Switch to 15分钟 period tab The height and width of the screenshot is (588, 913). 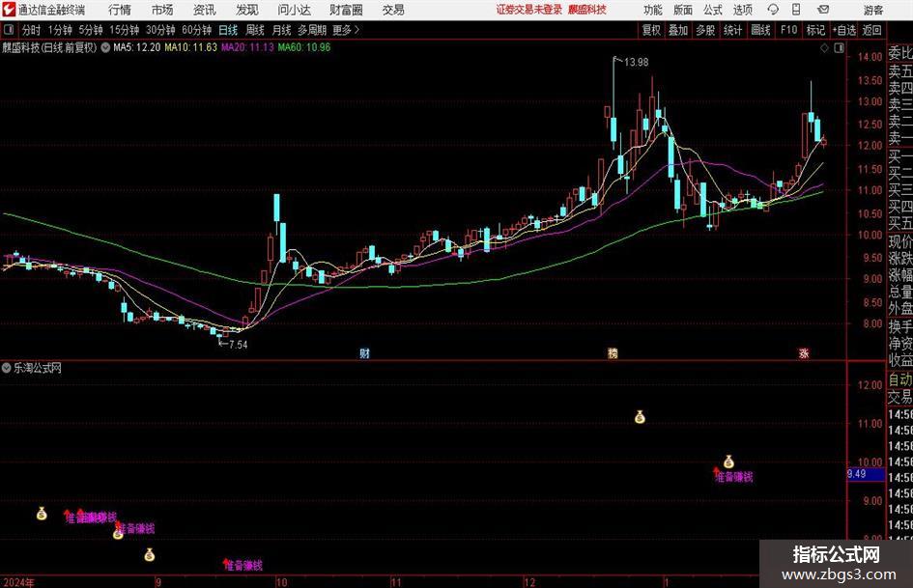click(124, 30)
